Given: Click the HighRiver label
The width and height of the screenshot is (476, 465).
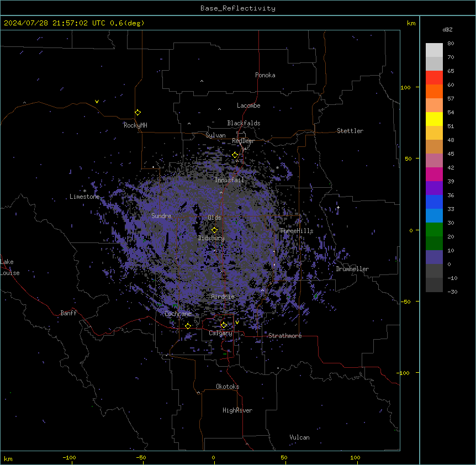Looking at the screenshot, I should (x=237, y=410).
